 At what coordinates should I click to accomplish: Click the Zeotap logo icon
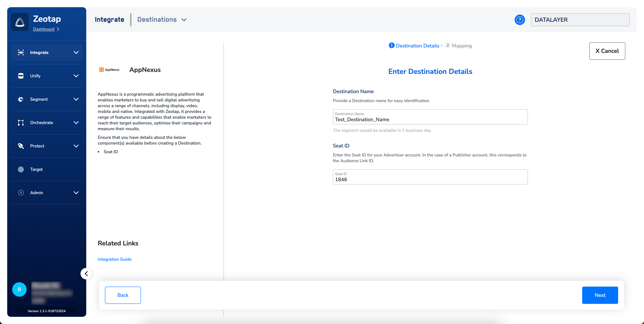(x=20, y=22)
